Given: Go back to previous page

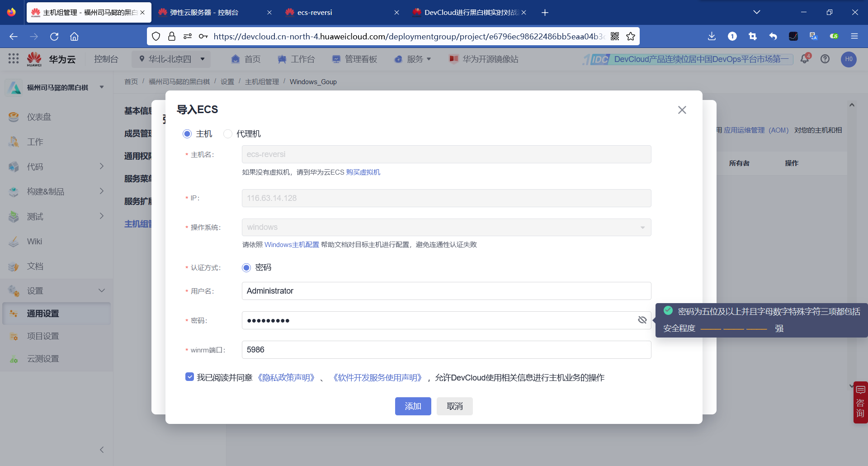Looking at the screenshot, I should [x=14, y=37].
